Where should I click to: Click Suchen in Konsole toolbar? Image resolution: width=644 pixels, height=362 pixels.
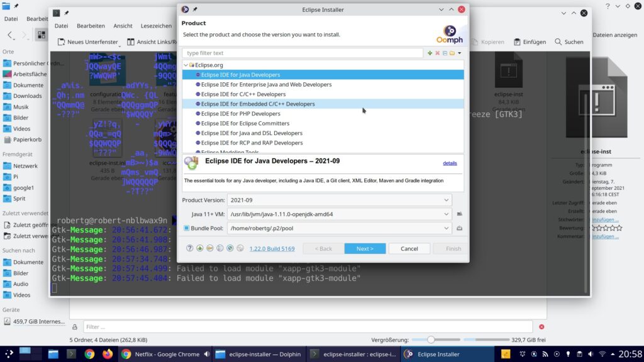pos(569,42)
